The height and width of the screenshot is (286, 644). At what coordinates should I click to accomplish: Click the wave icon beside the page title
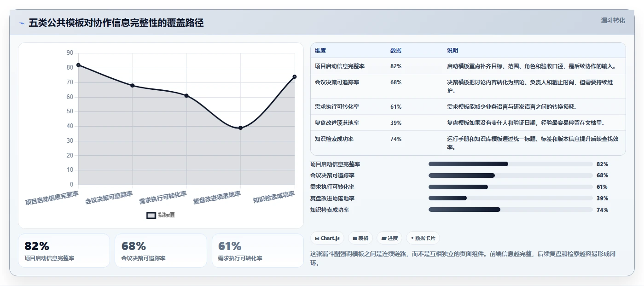[22, 23]
